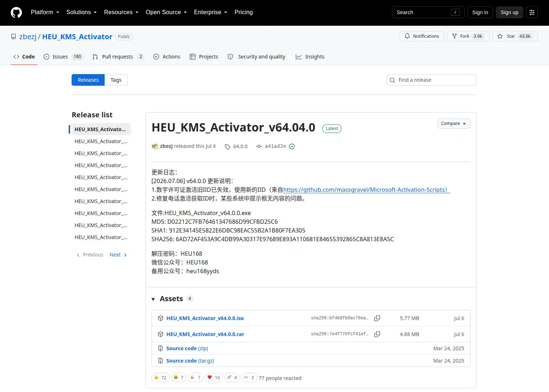React with the laugh emoji
Image resolution: width=549 pixels, height=392 pixels.
point(178,378)
